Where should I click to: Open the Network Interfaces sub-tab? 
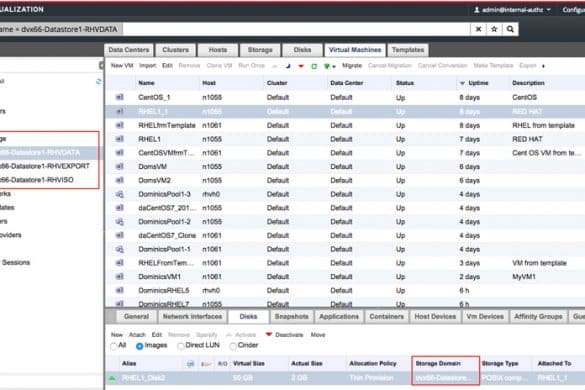point(193,317)
